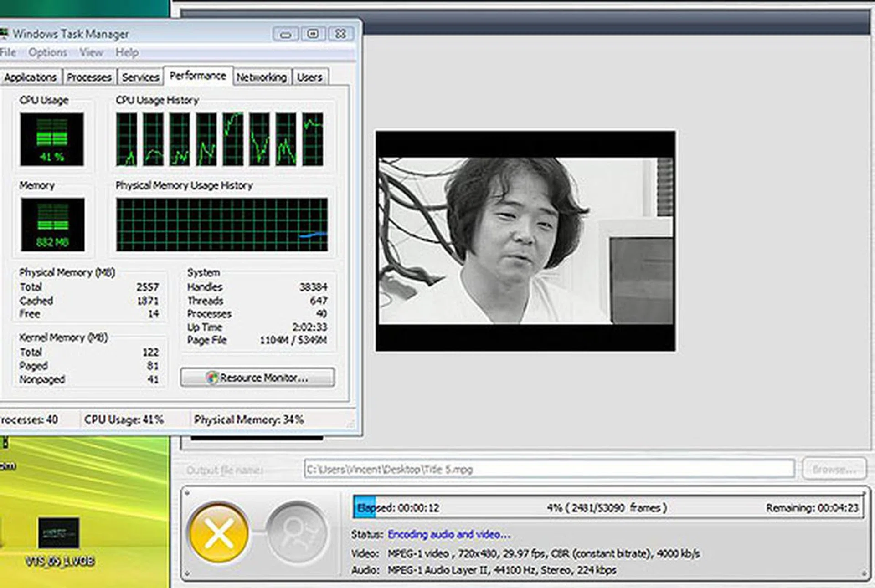Minimize the Windows Task Manager window
Image resolution: width=875 pixels, height=588 pixels.
click(286, 34)
